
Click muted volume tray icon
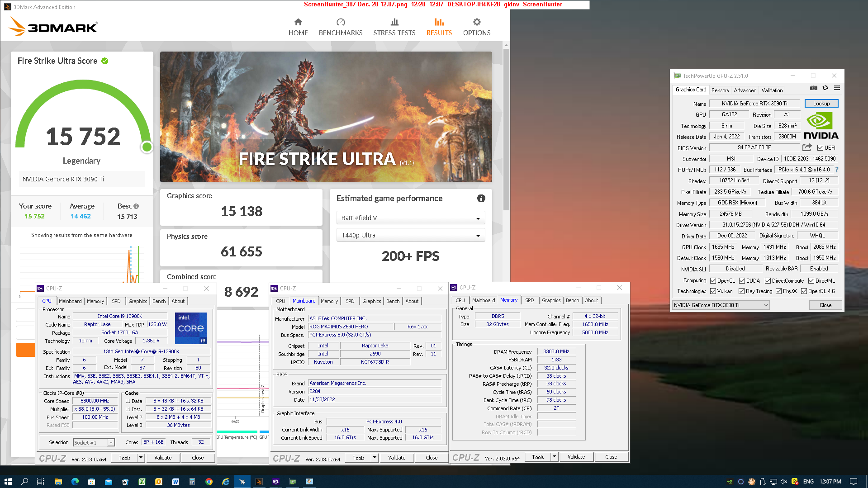(x=784, y=482)
